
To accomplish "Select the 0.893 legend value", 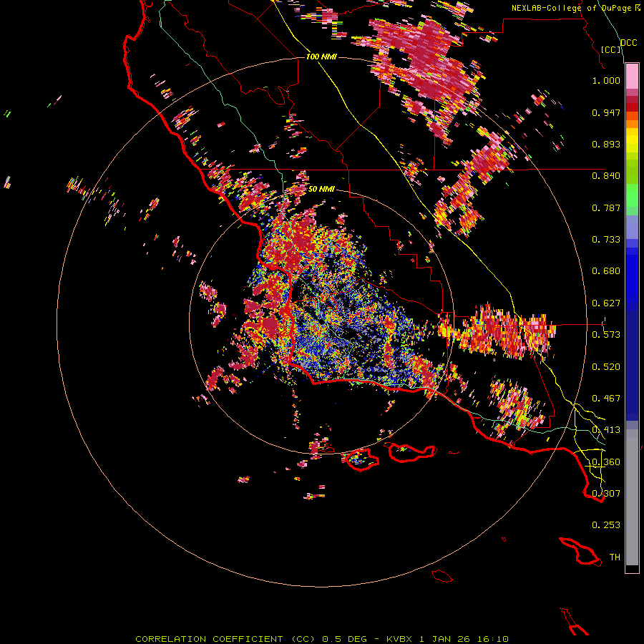I will (606, 144).
